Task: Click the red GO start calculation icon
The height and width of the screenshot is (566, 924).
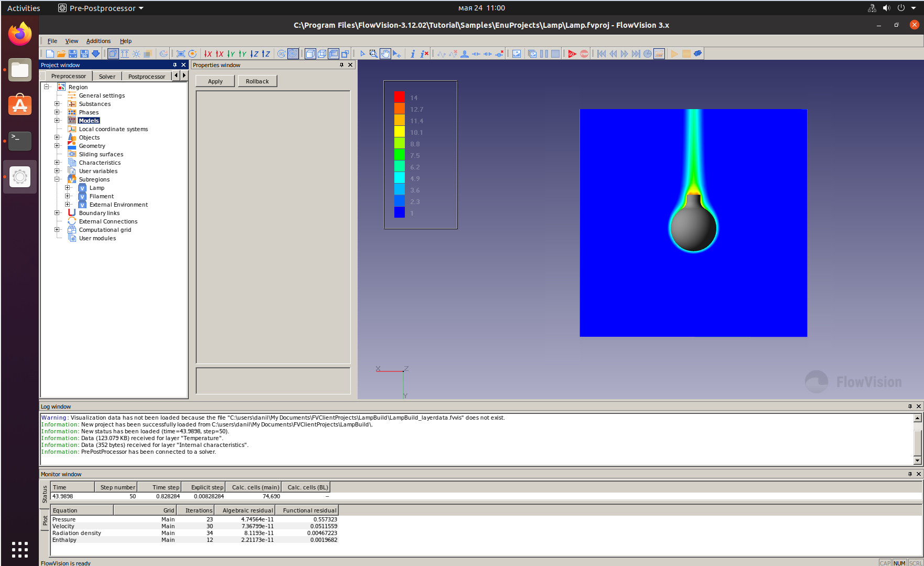Action: 572,54
